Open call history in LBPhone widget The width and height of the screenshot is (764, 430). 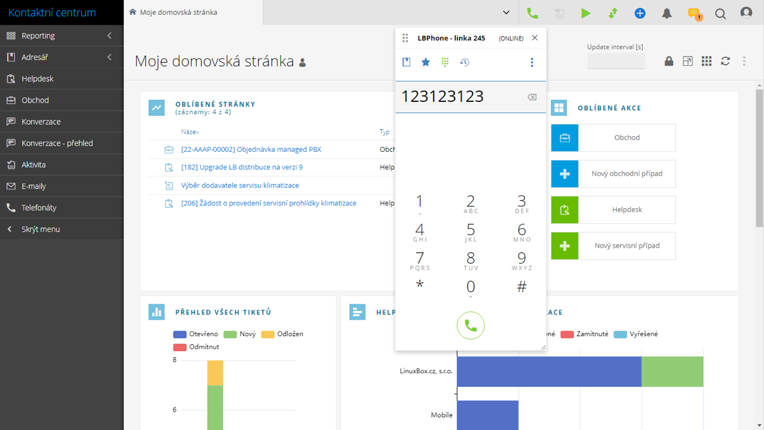coord(464,62)
